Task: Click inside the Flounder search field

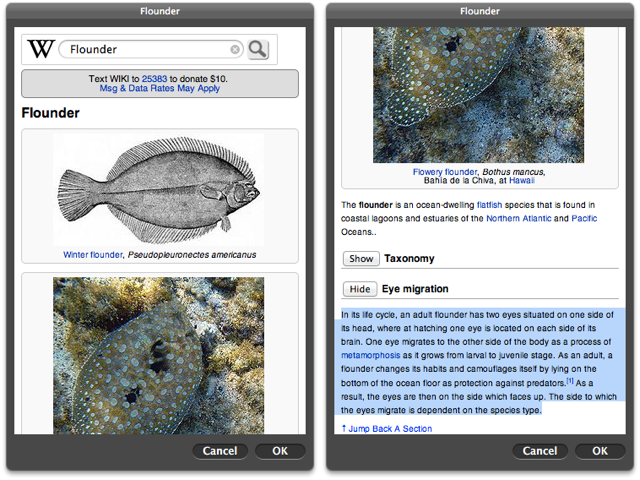Action: pos(145,49)
